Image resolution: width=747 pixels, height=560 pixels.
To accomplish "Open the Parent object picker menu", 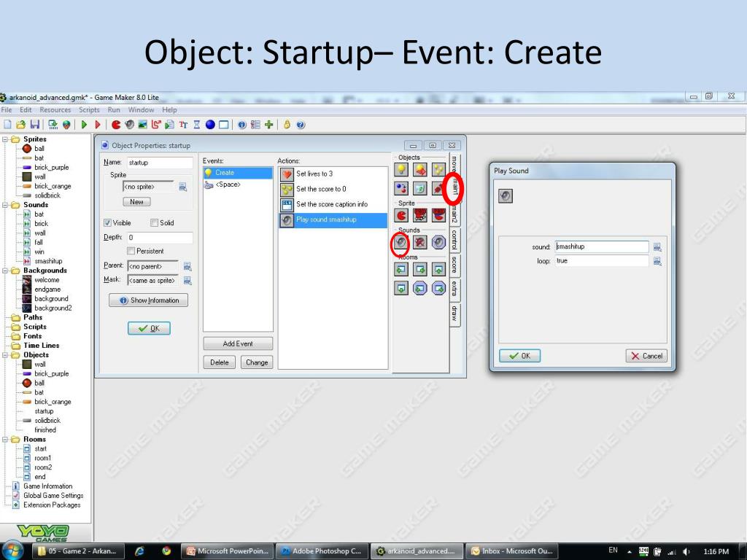I will pos(187,267).
